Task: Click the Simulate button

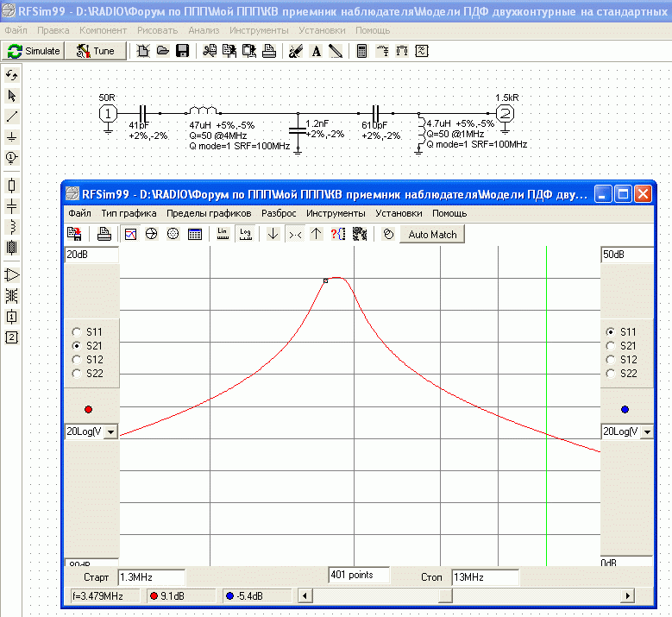Action: pyautogui.click(x=33, y=51)
